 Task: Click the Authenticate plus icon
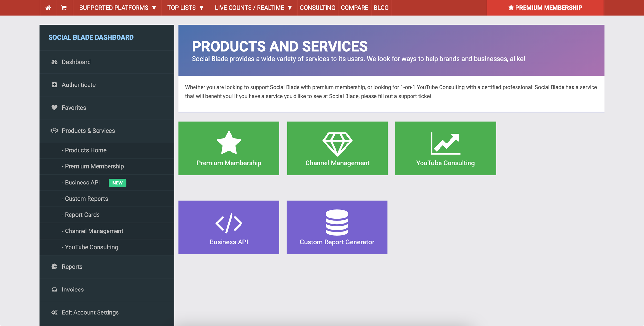click(x=54, y=85)
